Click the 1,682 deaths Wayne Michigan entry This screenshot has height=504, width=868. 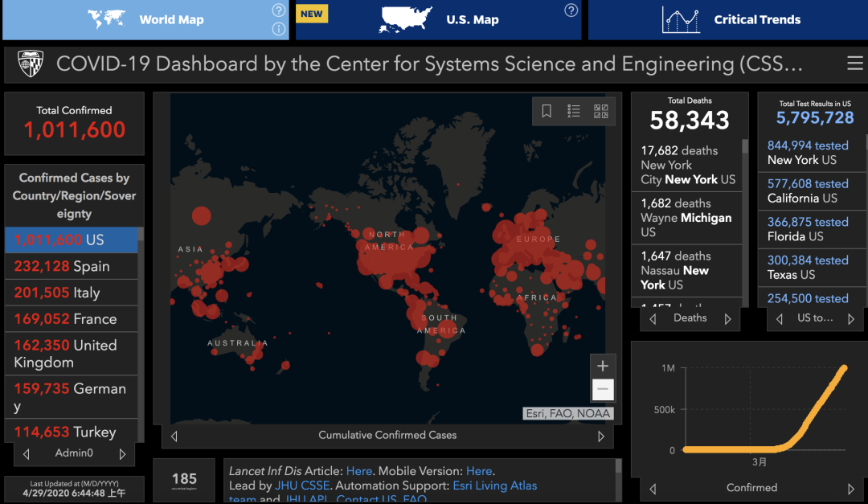coord(686,218)
